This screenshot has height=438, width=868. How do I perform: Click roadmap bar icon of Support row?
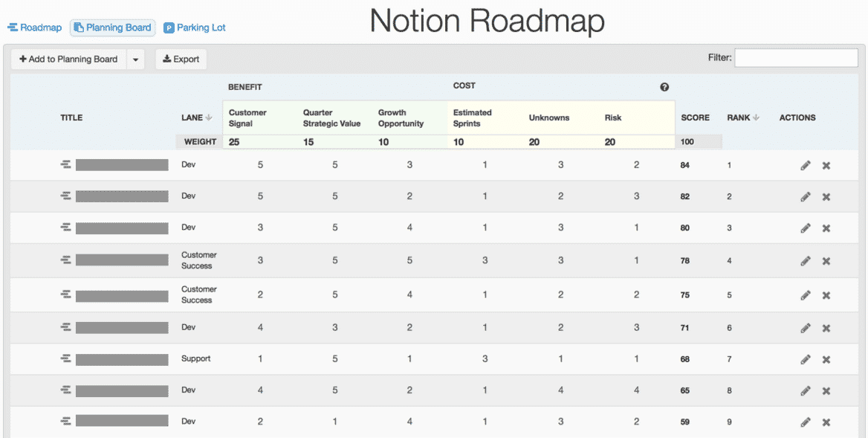[66, 359]
